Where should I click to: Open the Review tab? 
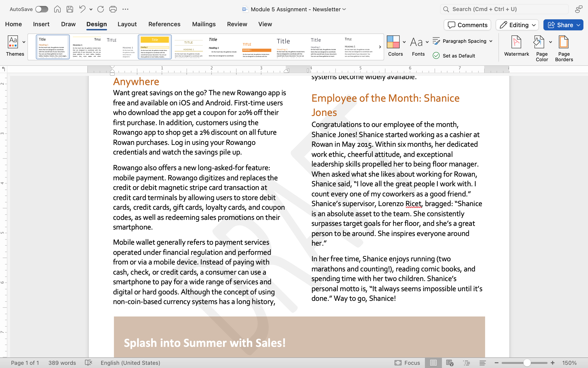[x=237, y=24]
